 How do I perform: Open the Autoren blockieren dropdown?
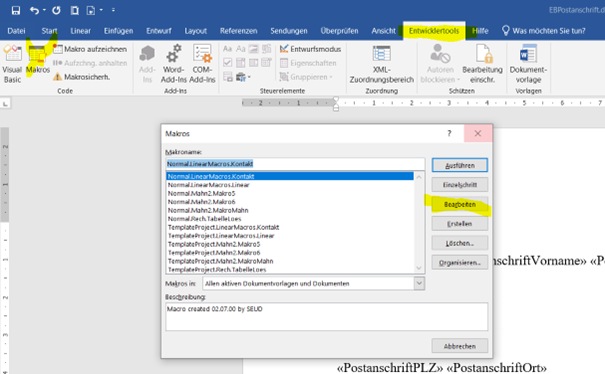click(x=440, y=64)
